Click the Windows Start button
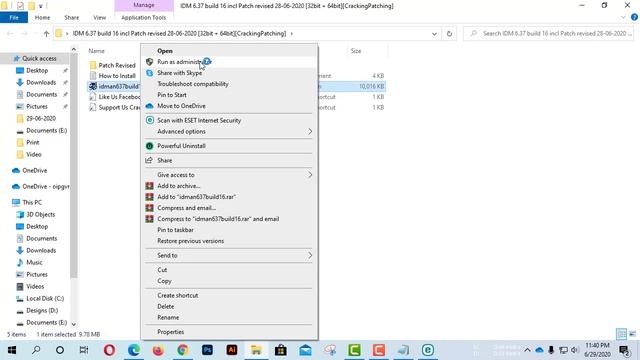The height and width of the screenshot is (360, 640). [x=12, y=350]
